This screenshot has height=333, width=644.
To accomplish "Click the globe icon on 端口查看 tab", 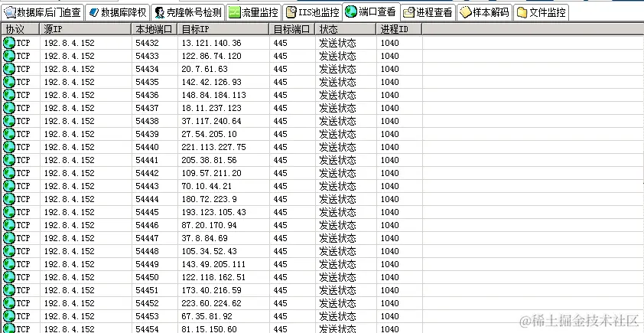I will 351,12.
